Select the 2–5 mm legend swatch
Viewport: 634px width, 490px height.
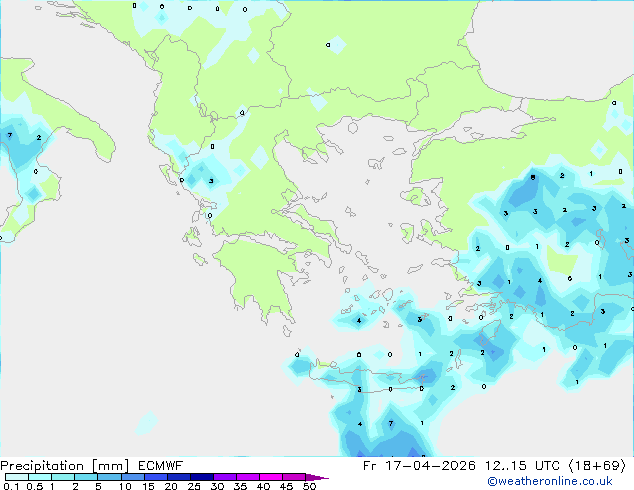[x=86, y=477]
